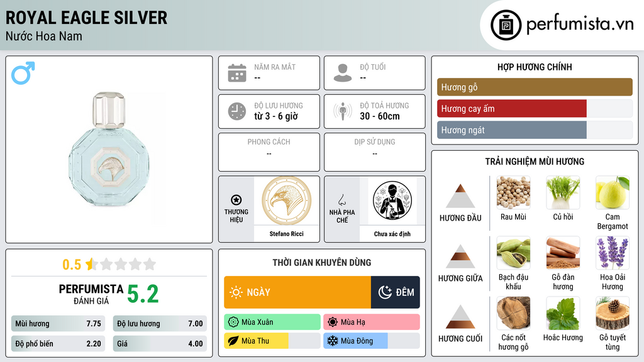Click the sun icon beside Mùa Hạ

pos(332,322)
